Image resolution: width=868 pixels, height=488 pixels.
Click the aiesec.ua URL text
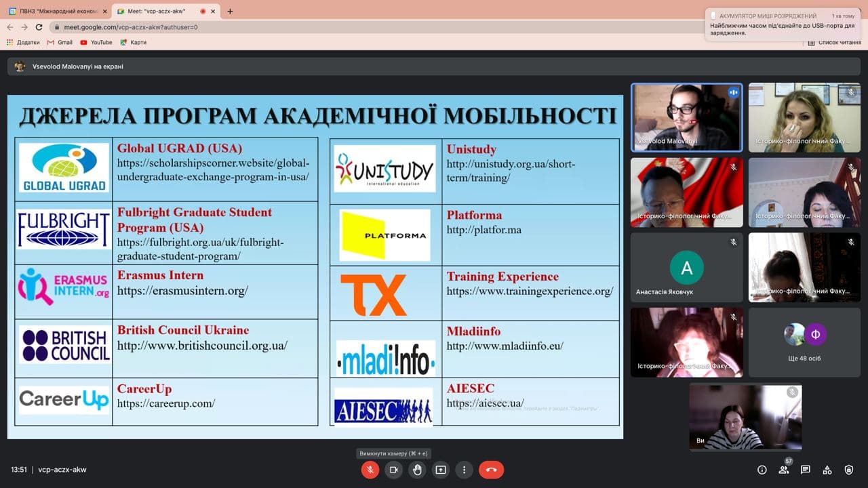[x=485, y=403]
